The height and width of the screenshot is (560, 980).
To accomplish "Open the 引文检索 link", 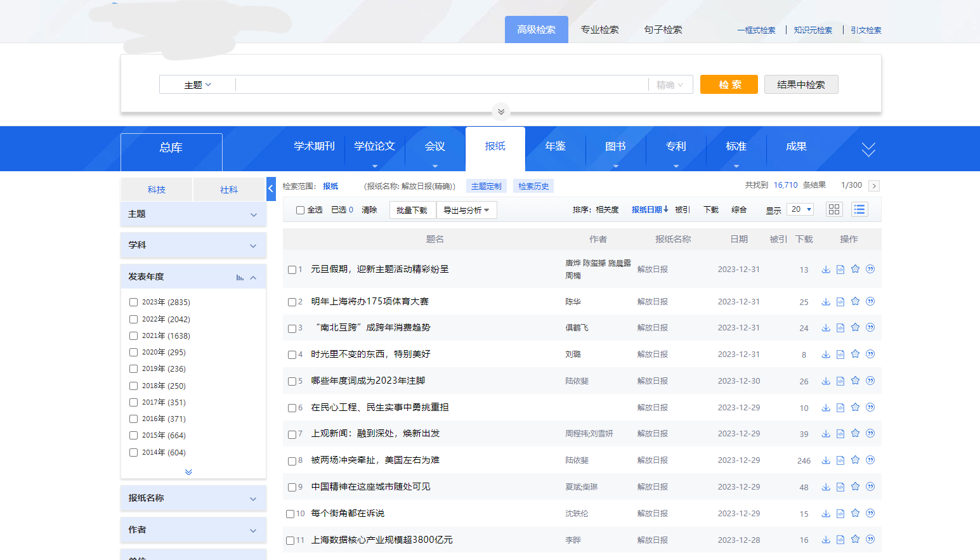I will [x=866, y=30].
